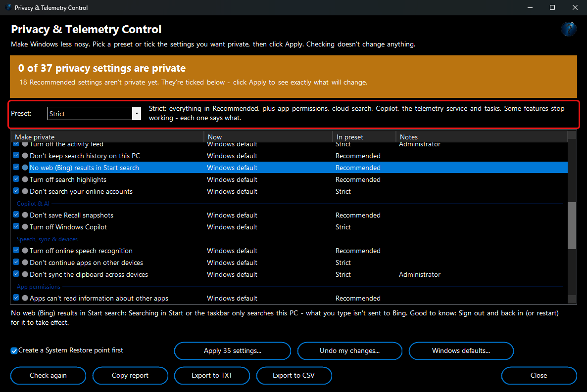Click the Copilot & AI group header
Viewport: 587px width, 392px height.
[x=33, y=204]
